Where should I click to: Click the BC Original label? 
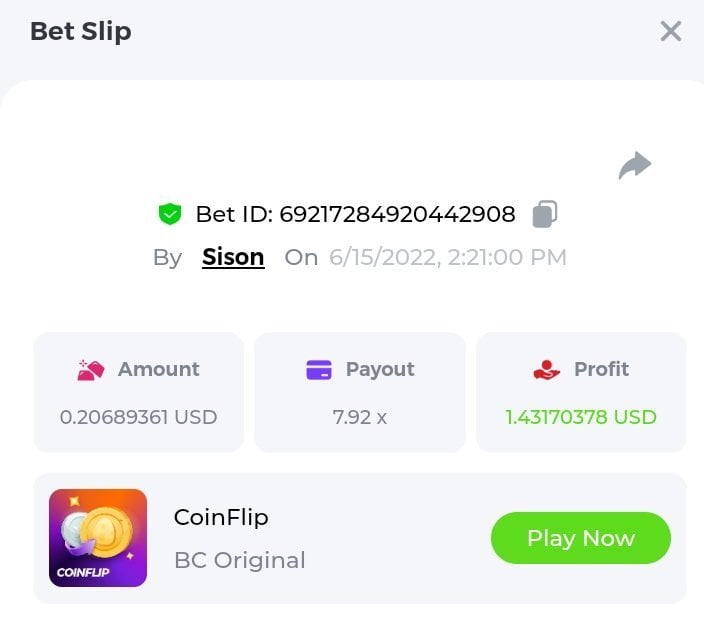pyautogui.click(x=240, y=560)
